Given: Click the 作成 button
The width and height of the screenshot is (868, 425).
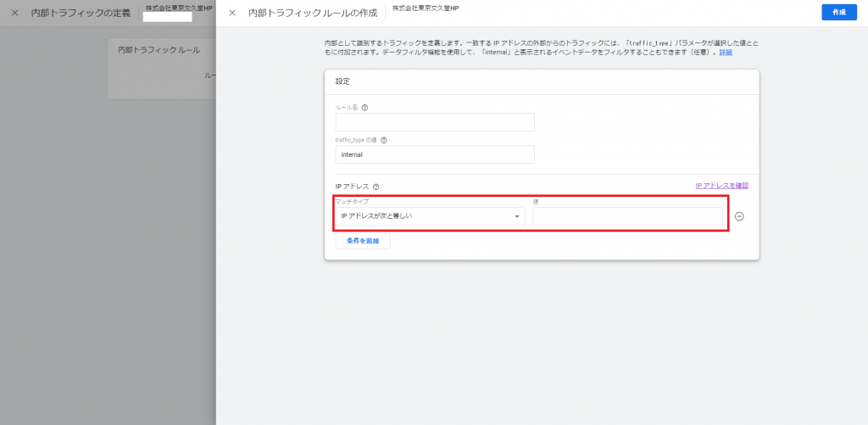Looking at the screenshot, I should pyautogui.click(x=838, y=13).
